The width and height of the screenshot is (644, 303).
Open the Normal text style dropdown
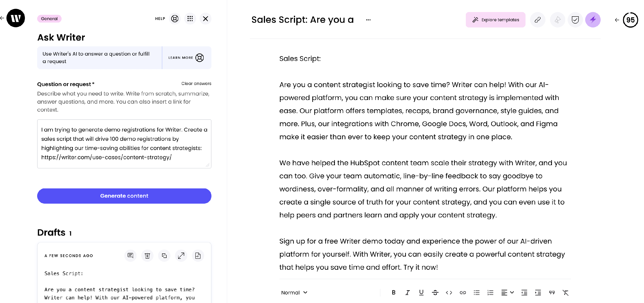(294, 292)
